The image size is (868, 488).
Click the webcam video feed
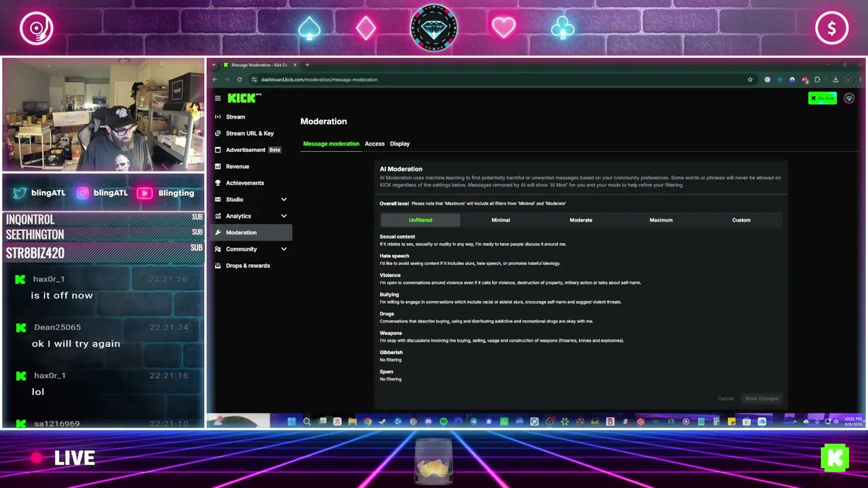[103, 115]
